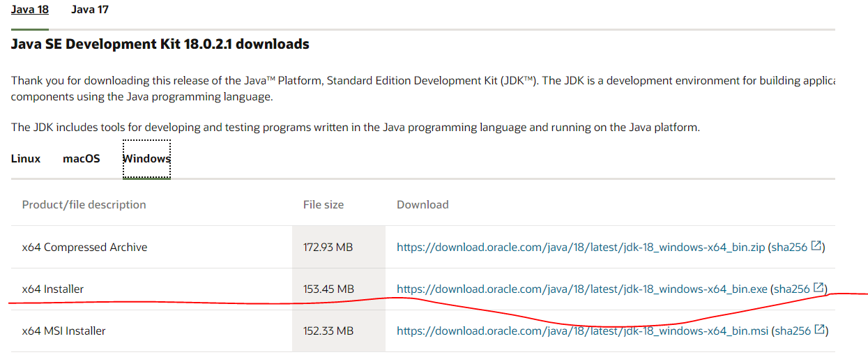Click the "Product/file description" column header
The width and height of the screenshot is (868, 364).
84,204
